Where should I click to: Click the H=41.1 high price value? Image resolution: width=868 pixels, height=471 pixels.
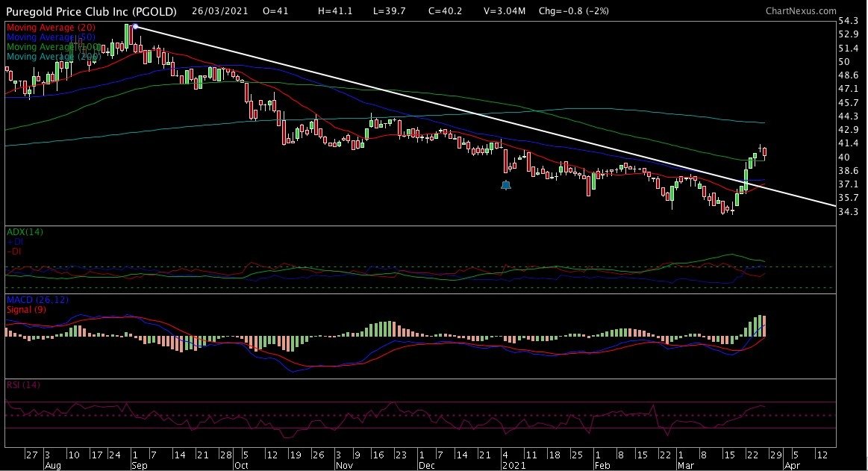335,10
